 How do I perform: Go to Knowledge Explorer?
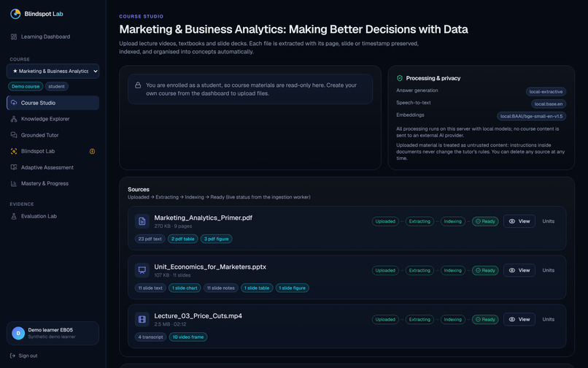click(53, 119)
